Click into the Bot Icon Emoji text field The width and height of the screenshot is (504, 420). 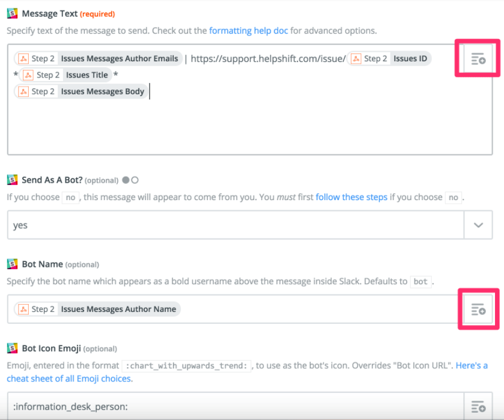[x=234, y=406]
